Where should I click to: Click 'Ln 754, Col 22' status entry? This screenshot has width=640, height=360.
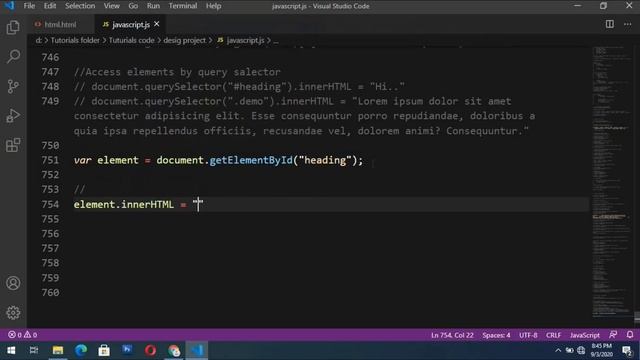click(x=452, y=335)
